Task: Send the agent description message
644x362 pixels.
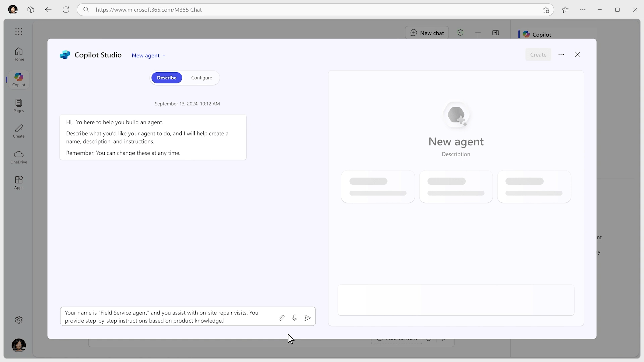Action: tap(307, 318)
